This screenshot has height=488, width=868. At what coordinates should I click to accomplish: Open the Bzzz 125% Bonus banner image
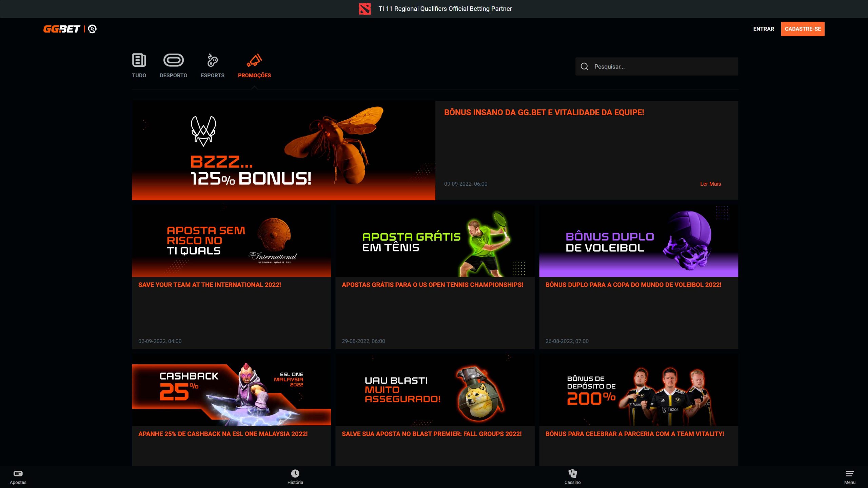(283, 150)
